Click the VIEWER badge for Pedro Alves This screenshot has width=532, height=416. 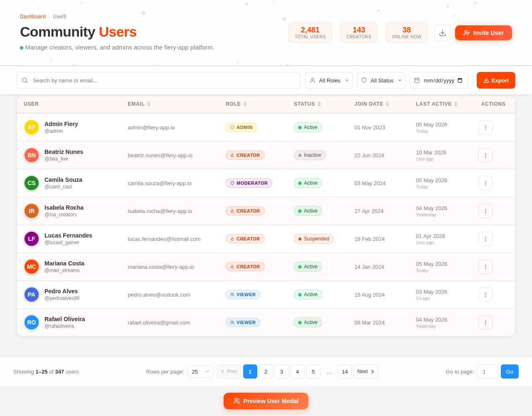click(x=243, y=295)
